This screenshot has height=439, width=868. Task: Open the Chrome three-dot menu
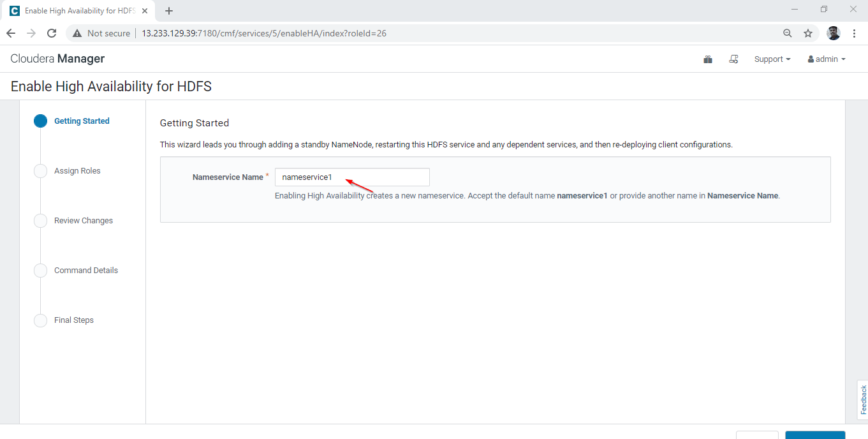(855, 33)
